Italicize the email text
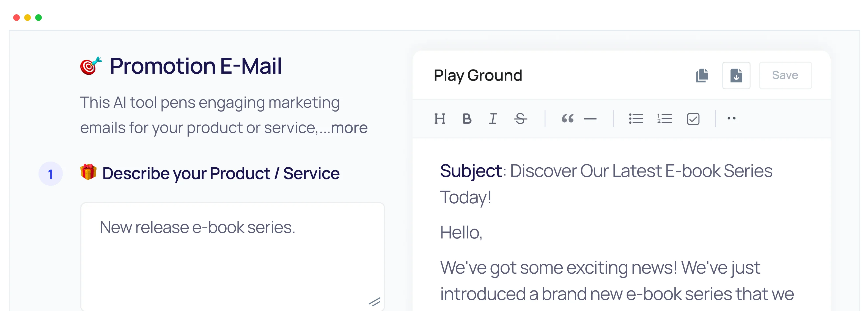The height and width of the screenshot is (311, 868). pyautogui.click(x=493, y=118)
